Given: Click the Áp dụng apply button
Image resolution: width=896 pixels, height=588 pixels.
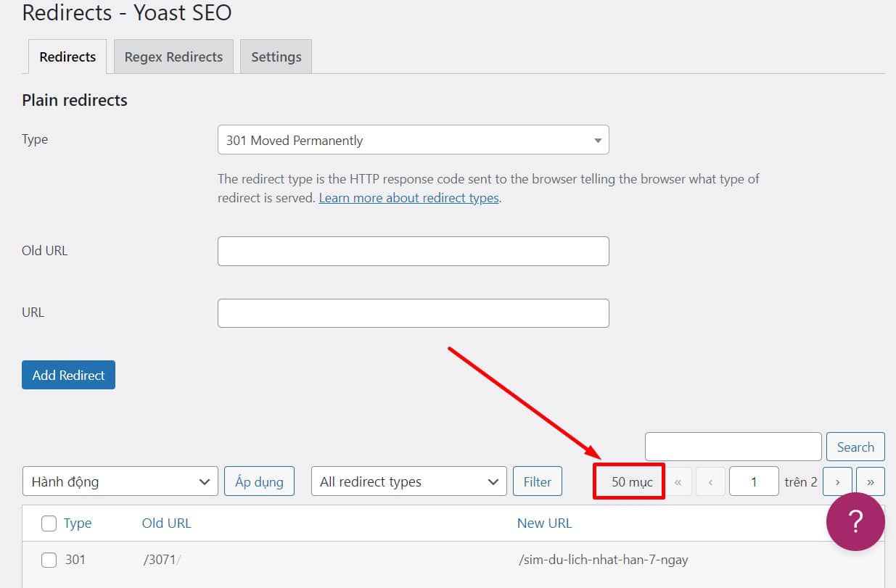Looking at the screenshot, I should pos(259,481).
